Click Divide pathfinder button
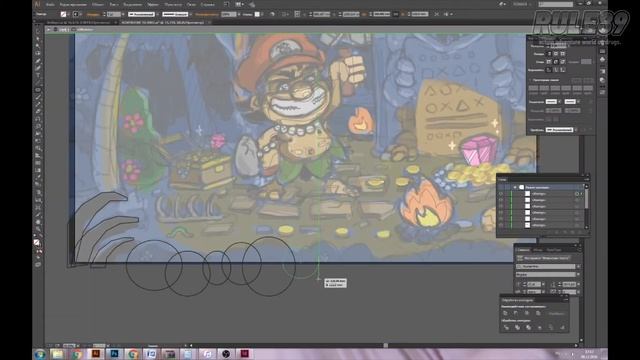This screenshot has width=640, height=360. [506, 327]
